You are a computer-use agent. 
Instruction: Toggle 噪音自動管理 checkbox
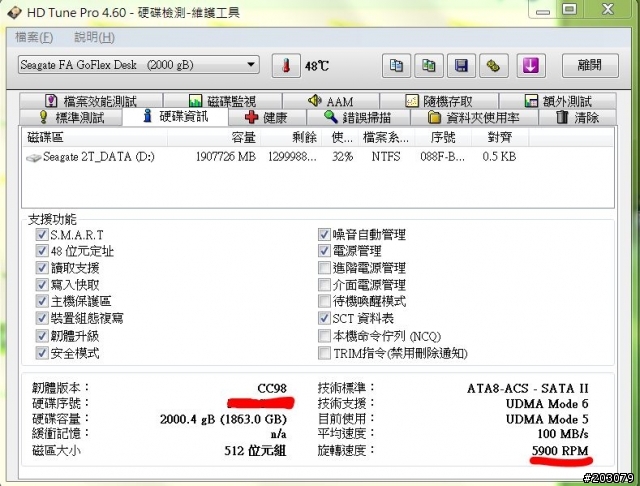coord(324,234)
